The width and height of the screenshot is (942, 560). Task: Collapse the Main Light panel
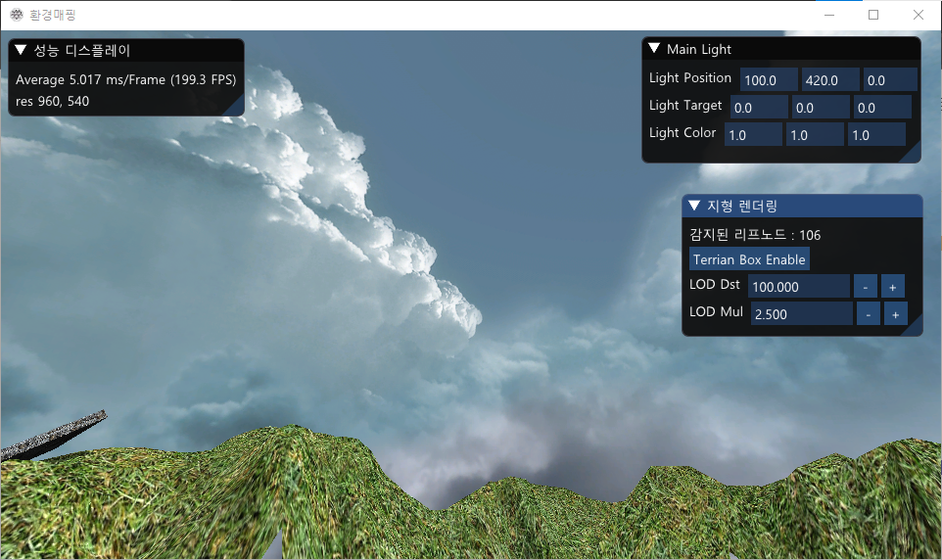point(654,48)
